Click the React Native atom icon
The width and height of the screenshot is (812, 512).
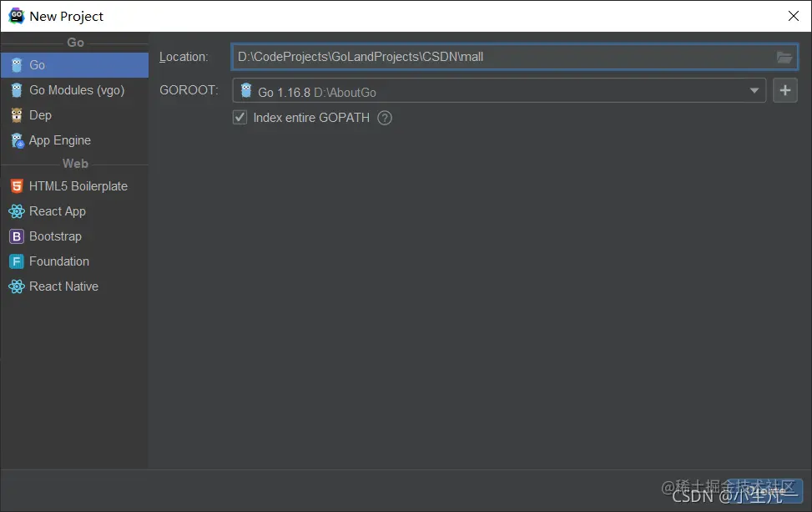click(x=17, y=286)
